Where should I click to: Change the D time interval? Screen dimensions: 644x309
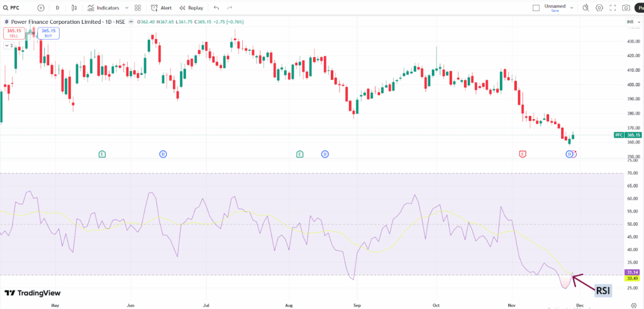tap(58, 8)
